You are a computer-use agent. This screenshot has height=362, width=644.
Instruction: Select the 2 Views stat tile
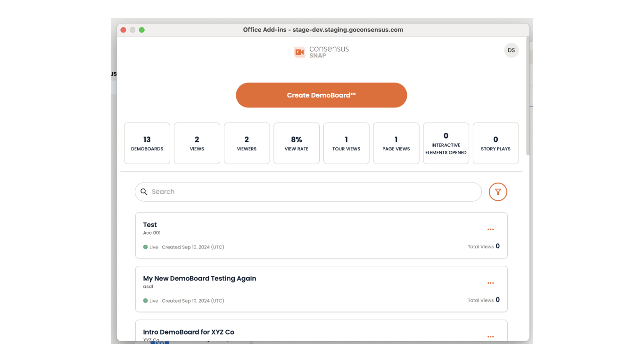(x=197, y=143)
